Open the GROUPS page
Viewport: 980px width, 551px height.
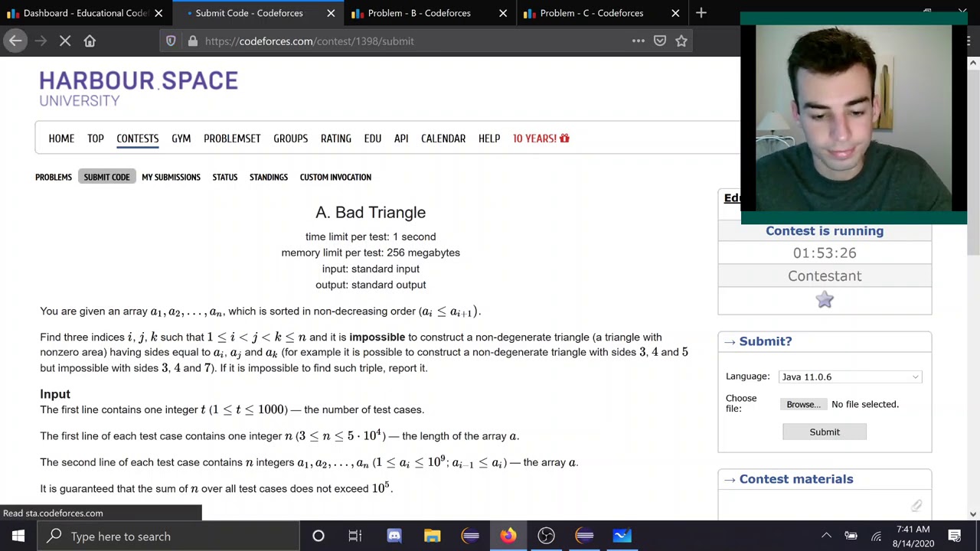pos(291,139)
